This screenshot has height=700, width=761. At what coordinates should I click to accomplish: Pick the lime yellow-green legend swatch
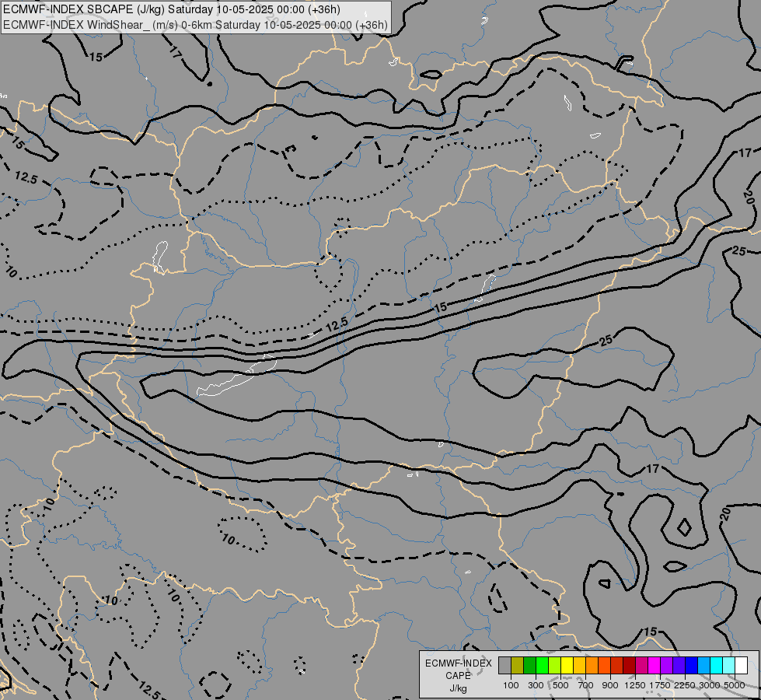pyautogui.click(x=555, y=665)
